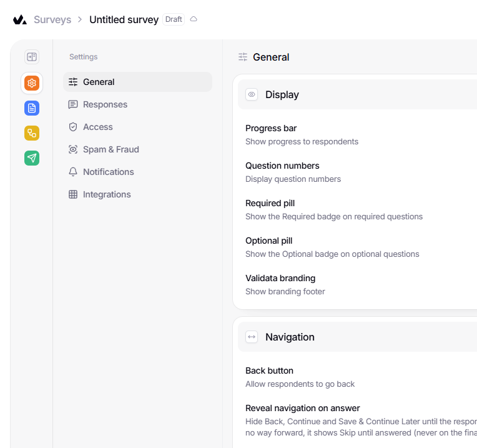Open the yellow logic flow icon
This screenshot has height=448, width=477.
pos(32,133)
